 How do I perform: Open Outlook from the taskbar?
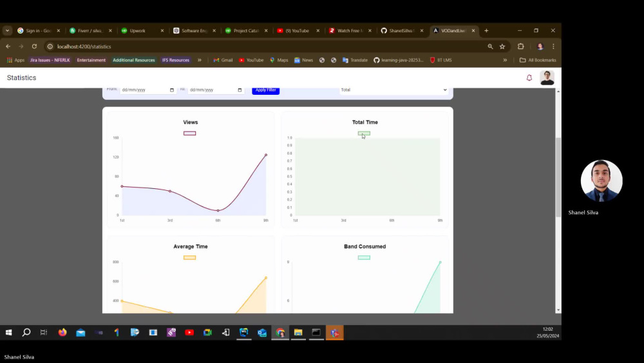pos(262,333)
